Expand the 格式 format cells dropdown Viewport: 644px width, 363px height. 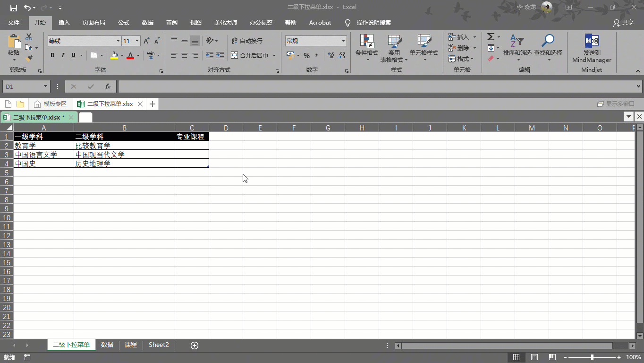tap(473, 59)
